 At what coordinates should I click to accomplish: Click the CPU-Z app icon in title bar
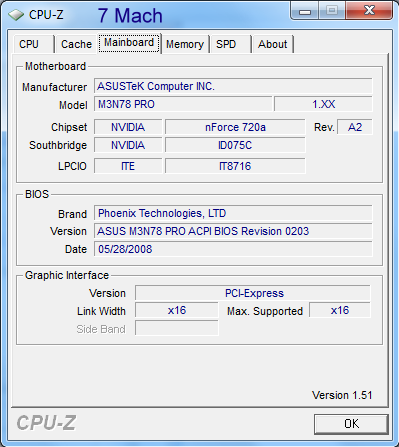point(16,15)
